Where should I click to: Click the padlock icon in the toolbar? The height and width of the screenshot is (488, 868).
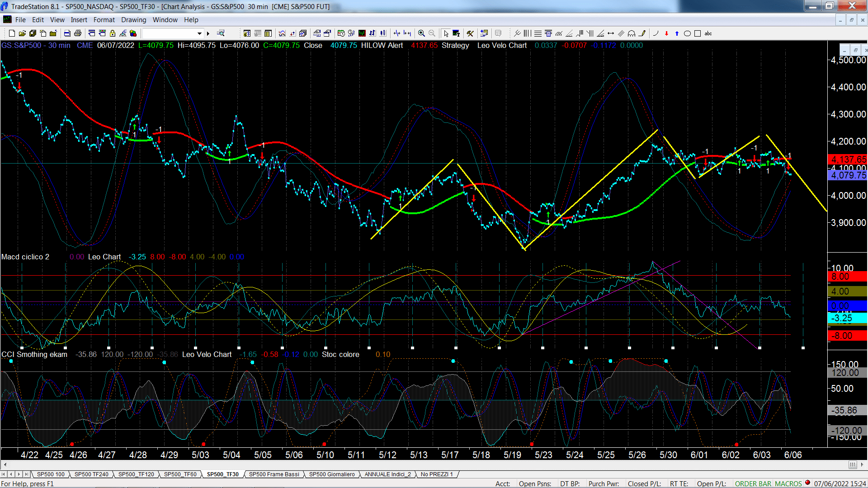[x=113, y=33]
